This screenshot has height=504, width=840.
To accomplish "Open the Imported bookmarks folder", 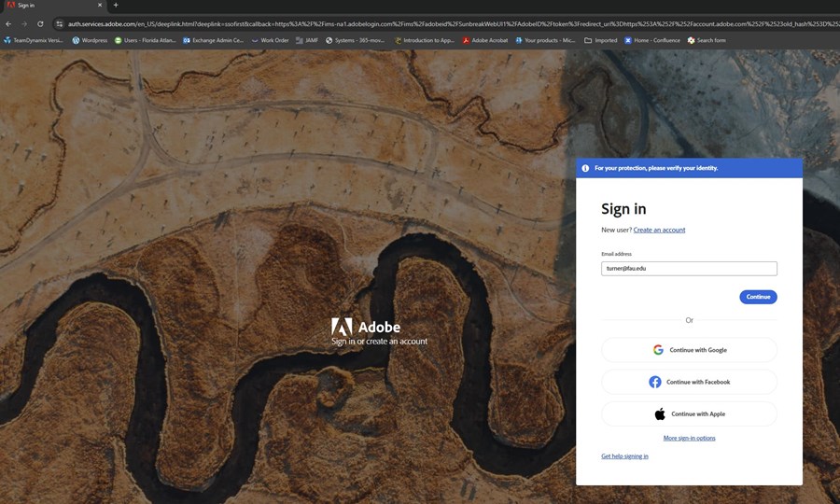I will click(601, 40).
